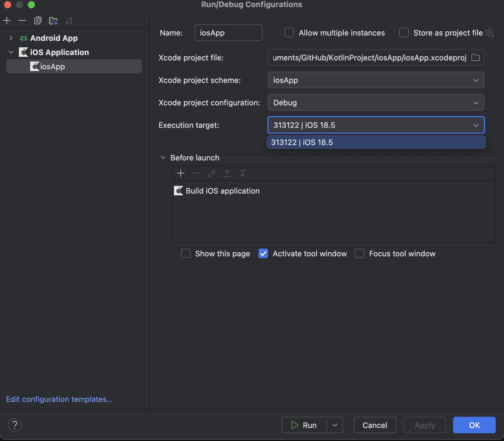
Task: Run the iosApp configuration
Action: (x=304, y=425)
